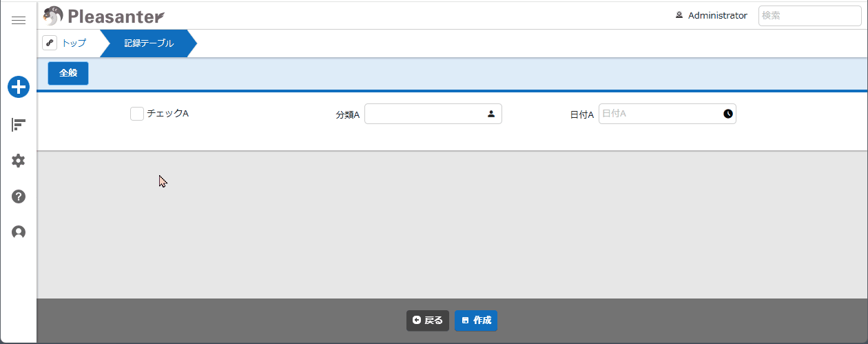Click the blue plus create-new icon
The height and width of the screenshot is (344, 868).
tap(19, 87)
